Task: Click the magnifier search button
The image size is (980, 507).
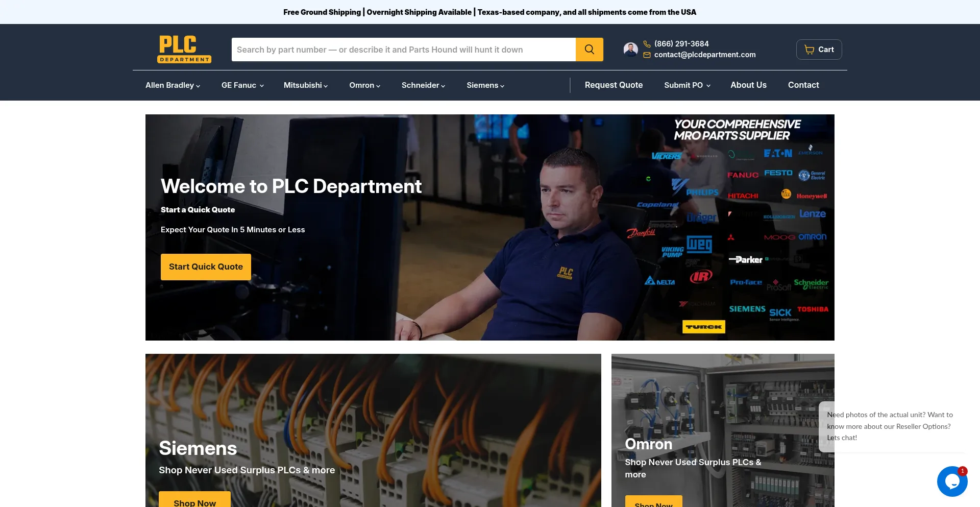Action: tap(590, 50)
